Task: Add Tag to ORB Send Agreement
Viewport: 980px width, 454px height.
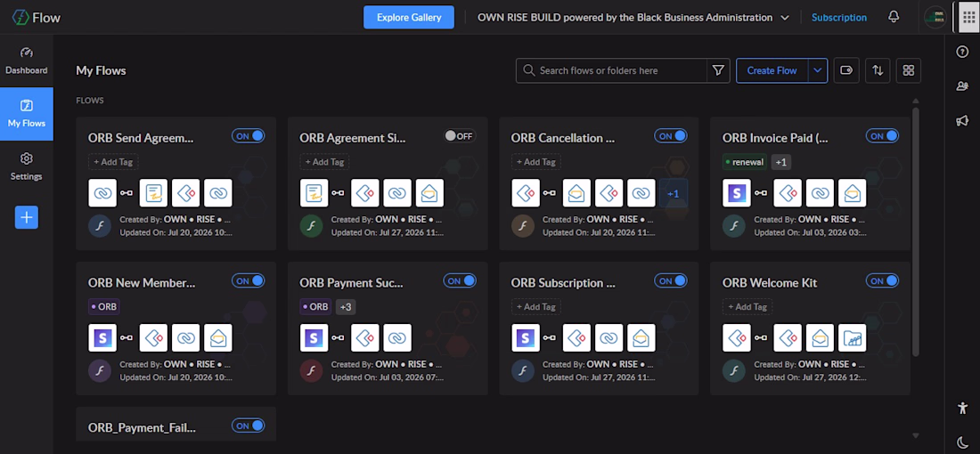Action: [x=113, y=162]
